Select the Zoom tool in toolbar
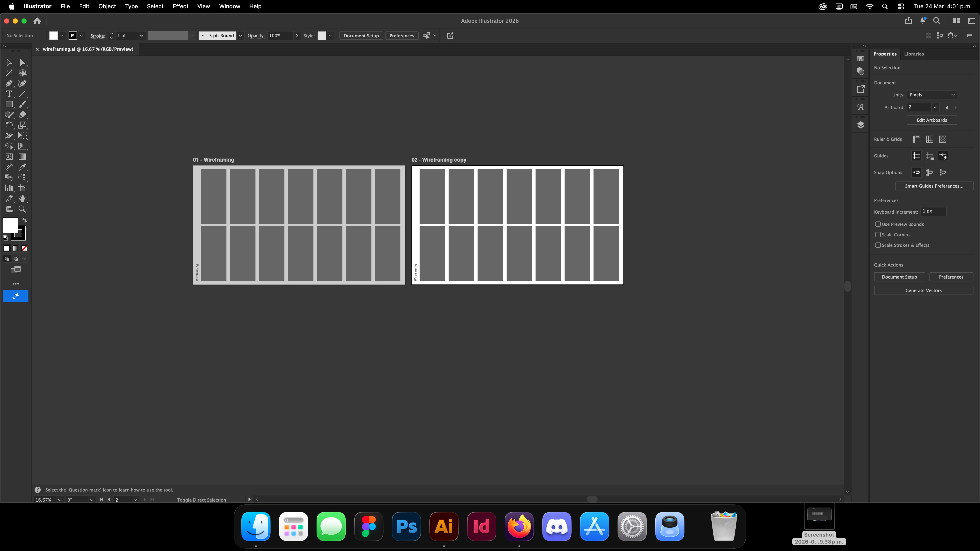The height and width of the screenshot is (551, 980). (x=23, y=209)
